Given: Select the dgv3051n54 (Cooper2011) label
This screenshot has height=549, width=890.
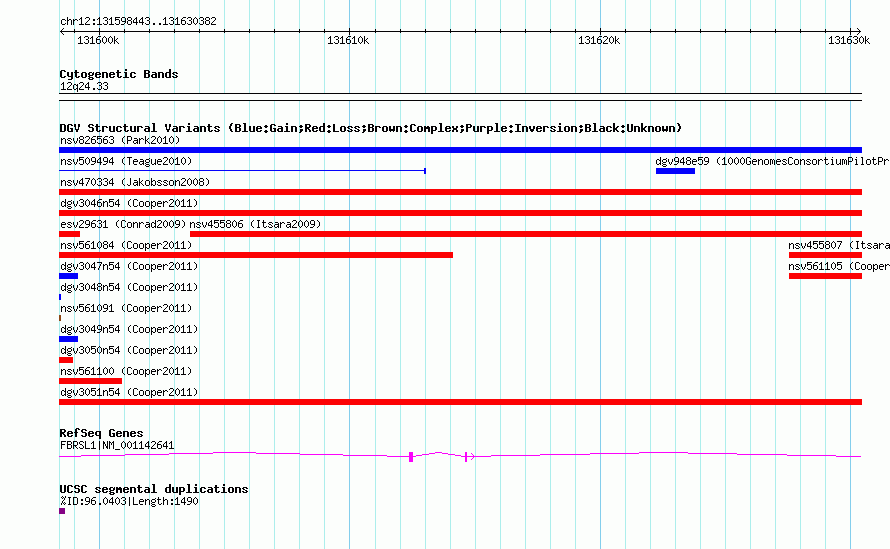Looking at the screenshot, I should pyautogui.click(x=129, y=392).
